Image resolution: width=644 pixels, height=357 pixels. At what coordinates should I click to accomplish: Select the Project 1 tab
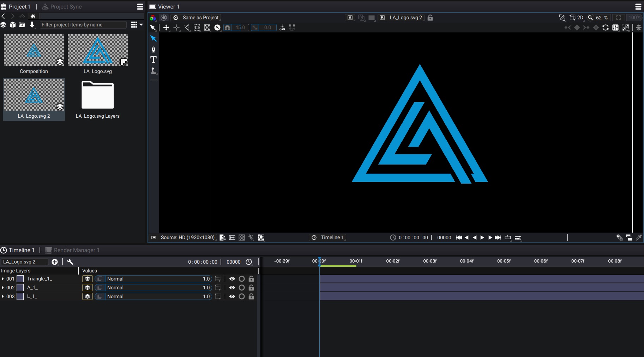pyautogui.click(x=16, y=7)
